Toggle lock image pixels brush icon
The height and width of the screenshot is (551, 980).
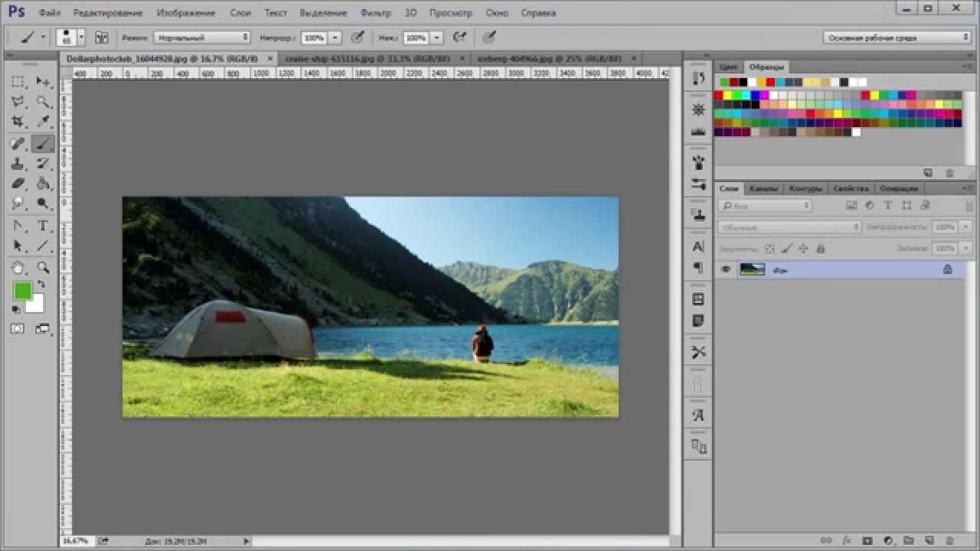coord(787,249)
